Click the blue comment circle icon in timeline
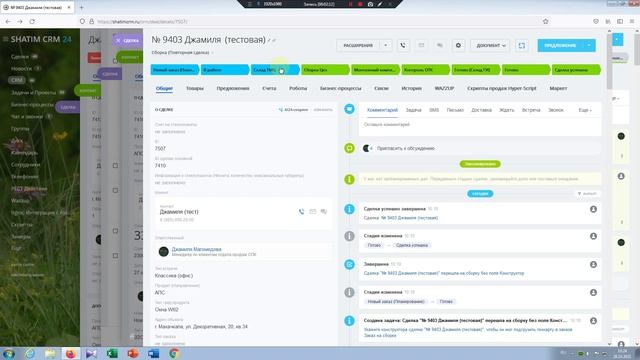The image size is (640, 360). [349, 109]
